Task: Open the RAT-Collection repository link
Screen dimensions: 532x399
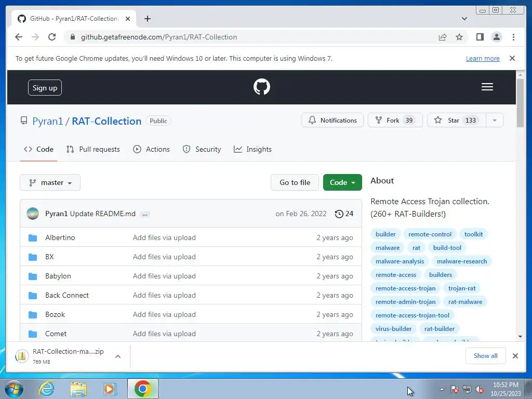Action: click(107, 121)
